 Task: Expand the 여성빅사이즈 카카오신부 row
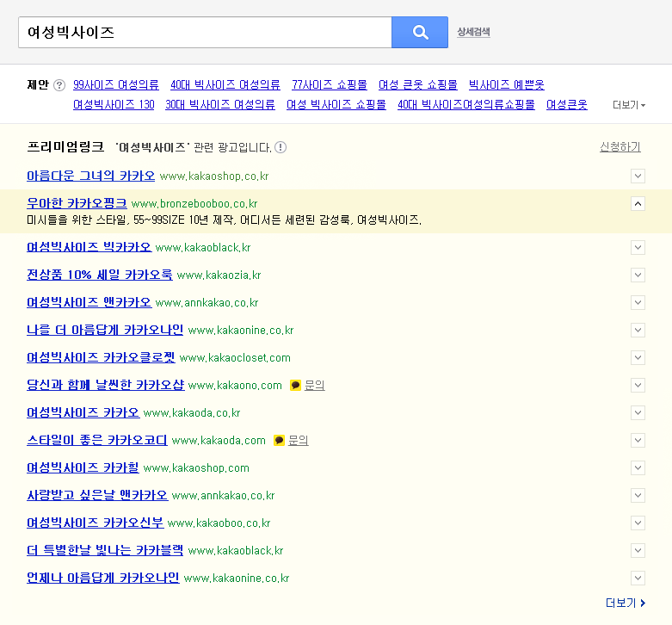click(x=638, y=523)
